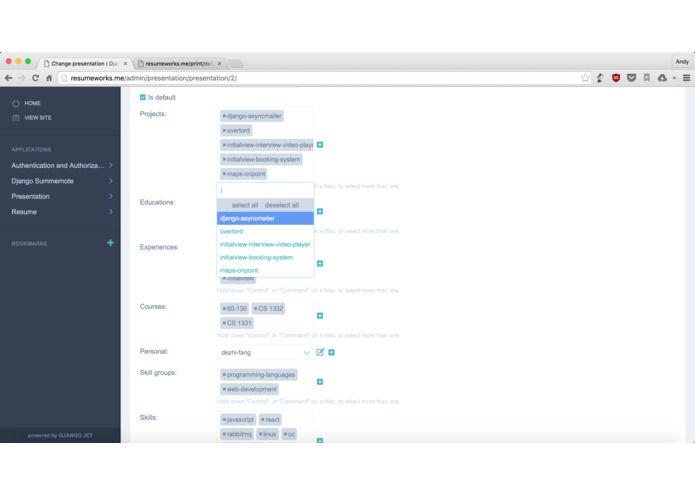Viewport: 695px width, 494px height.
Task: Close the resumeworks.me/print tab
Action: pos(219,64)
